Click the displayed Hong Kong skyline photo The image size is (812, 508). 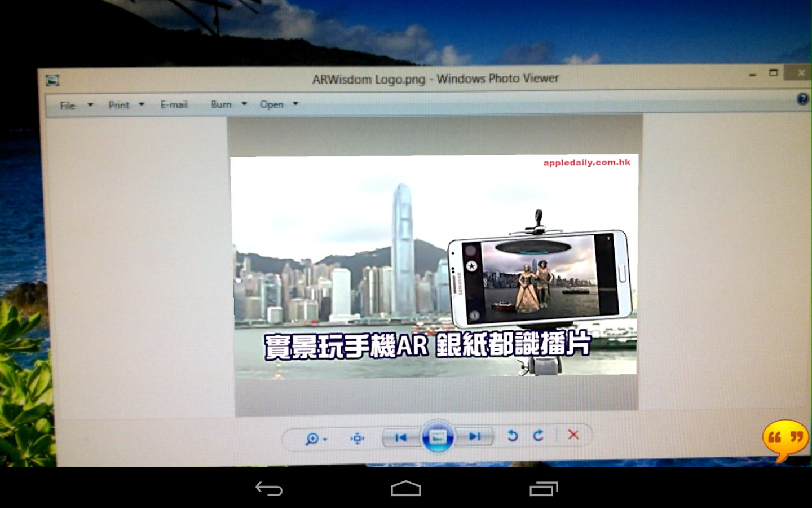(435, 265)
